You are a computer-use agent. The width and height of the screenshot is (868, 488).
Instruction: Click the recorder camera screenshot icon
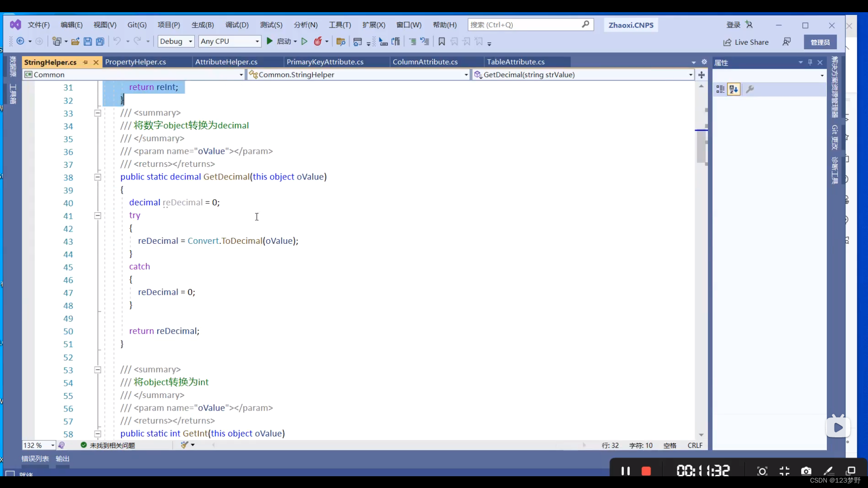[806, 471]
